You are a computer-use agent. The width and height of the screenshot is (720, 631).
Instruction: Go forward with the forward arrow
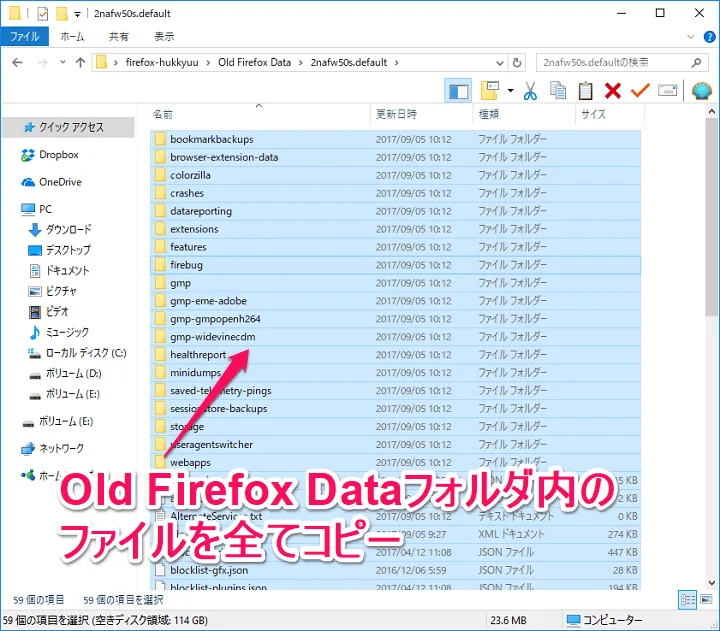(x=42, y=62)
